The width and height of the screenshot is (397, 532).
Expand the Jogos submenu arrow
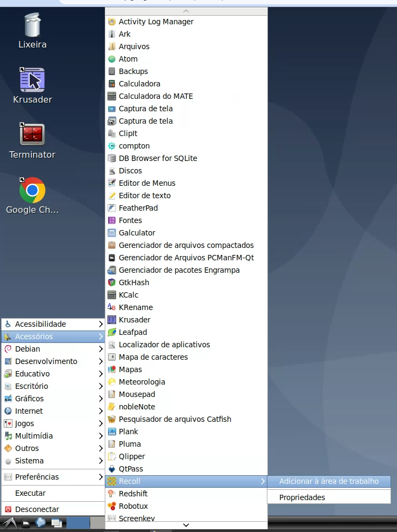[x=100, y=424]
